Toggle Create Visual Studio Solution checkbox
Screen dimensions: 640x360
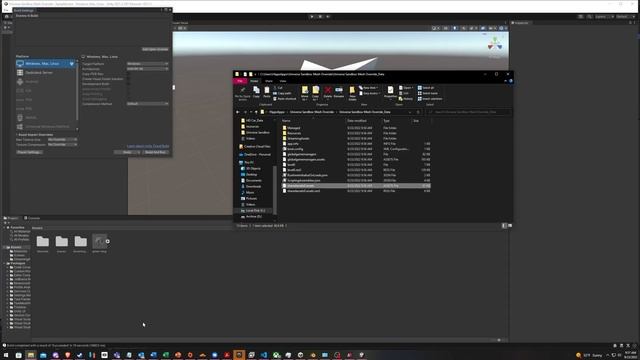[129, 79]
